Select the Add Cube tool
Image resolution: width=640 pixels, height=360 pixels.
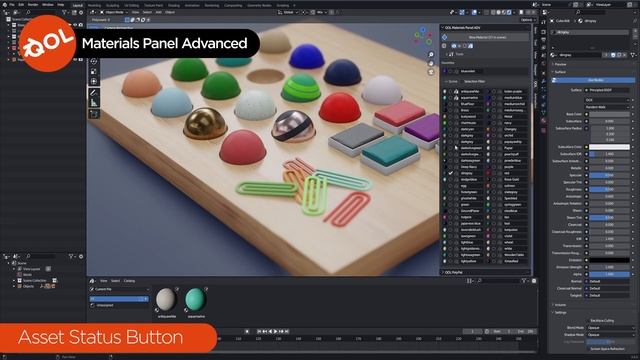click(93, 113)
